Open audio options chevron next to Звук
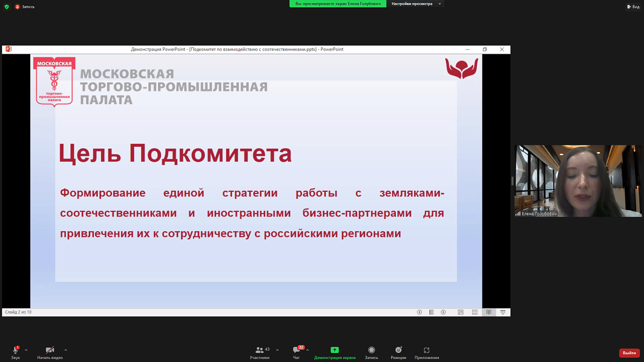 25,349
